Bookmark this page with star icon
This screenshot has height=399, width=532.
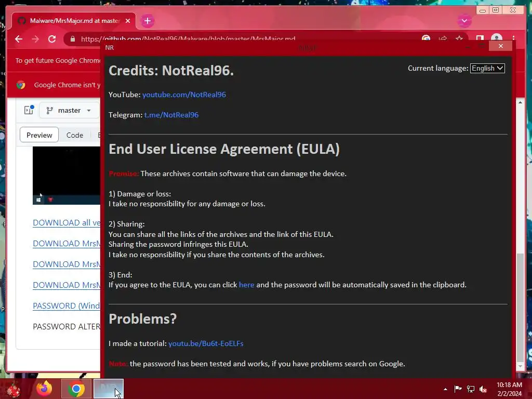[x=459, y=38]
